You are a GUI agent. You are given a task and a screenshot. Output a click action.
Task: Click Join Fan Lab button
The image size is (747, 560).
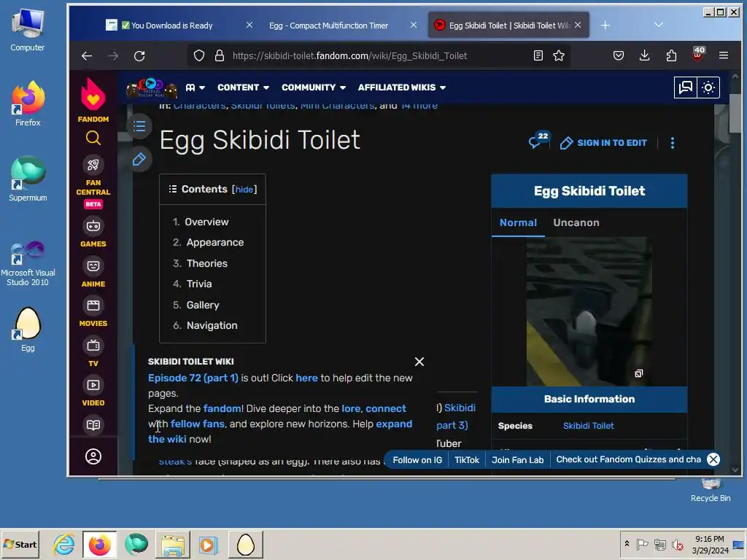517,460
